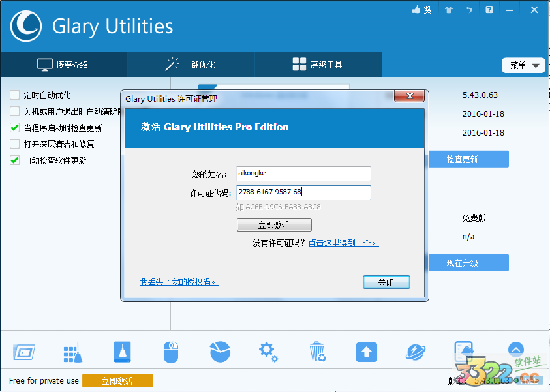Open the planet browser assistant icon

(x=416, y=352)
